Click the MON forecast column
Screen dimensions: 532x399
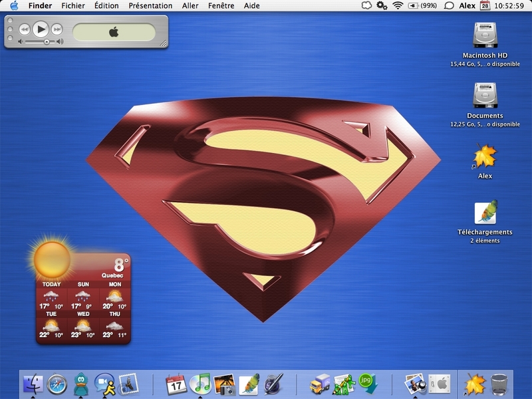tap(114, 296)
